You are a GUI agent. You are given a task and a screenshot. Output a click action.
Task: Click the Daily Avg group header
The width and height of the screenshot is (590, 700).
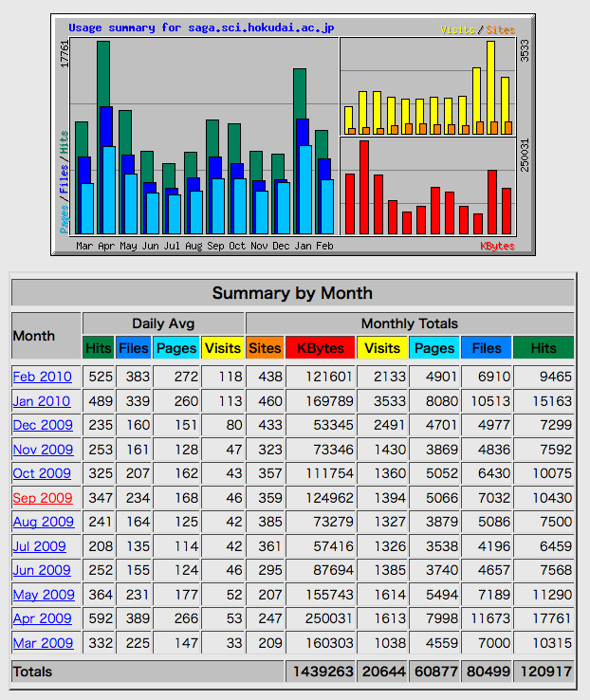pyautogui.click(x=163, y=323)
